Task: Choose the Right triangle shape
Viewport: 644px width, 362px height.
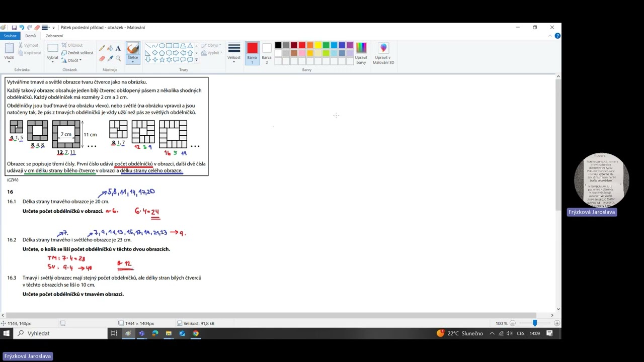Action: (148, 53)
